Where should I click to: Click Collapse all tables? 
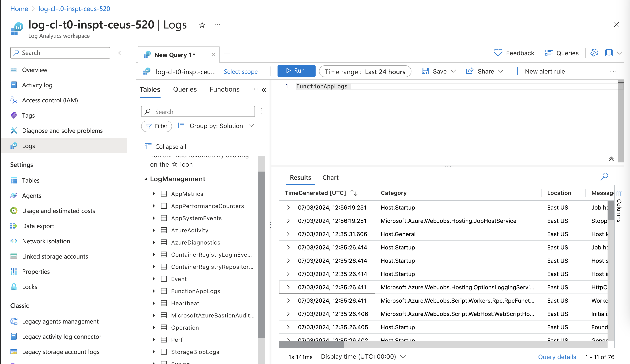pos(166,146)
